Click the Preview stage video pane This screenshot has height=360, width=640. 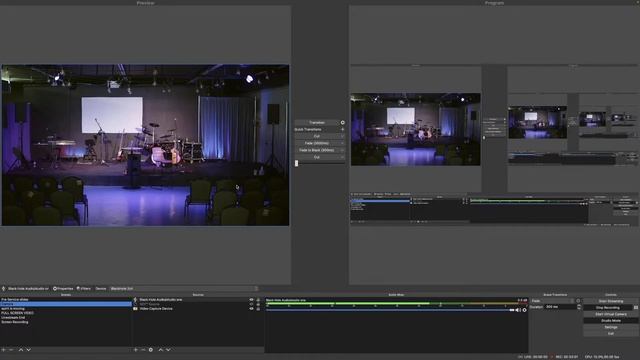tap(145, 145)
